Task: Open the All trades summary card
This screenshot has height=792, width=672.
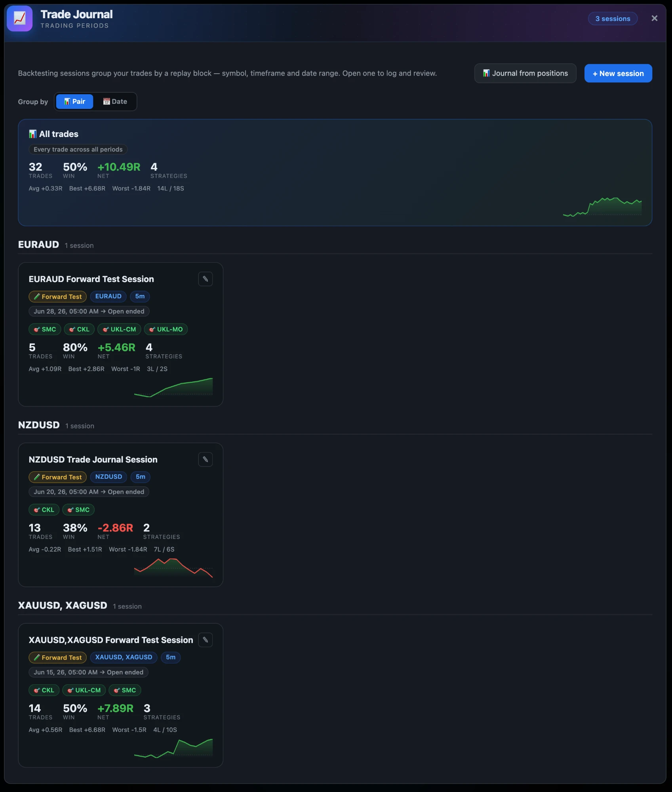Action: [335, 173]
